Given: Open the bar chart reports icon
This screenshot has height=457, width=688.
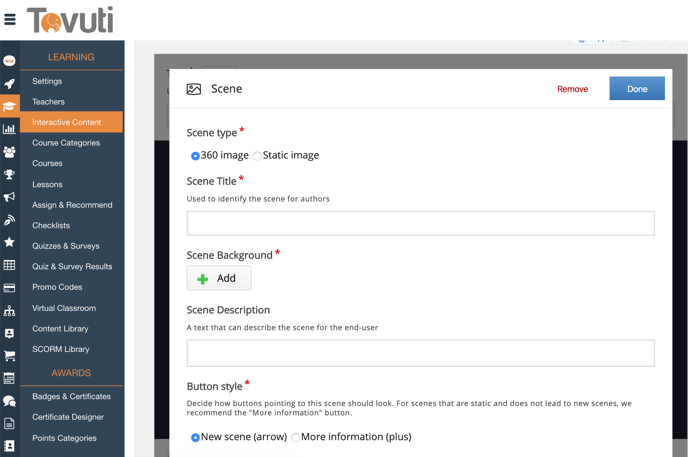Looking at the screenshot, I should click(x=9, y=128).
